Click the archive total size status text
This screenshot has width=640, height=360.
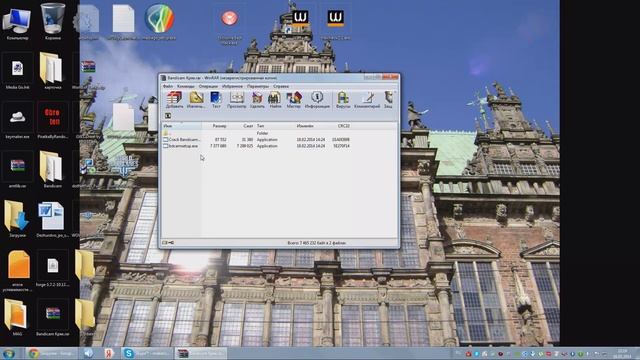tap(316, 243)
